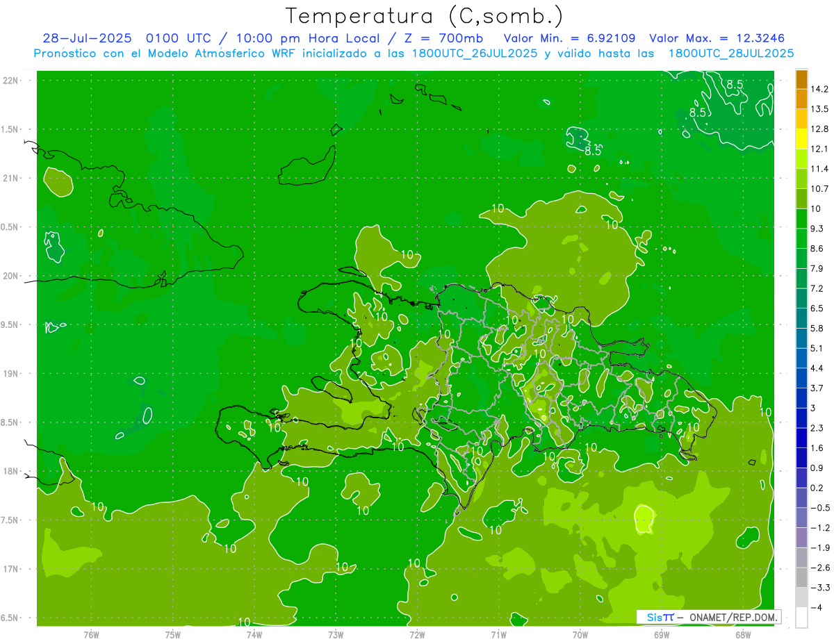The height and width of the screenshot is (644, 834).
Task: Click the "11.4" colorbar value
Action: click(819, 169)
